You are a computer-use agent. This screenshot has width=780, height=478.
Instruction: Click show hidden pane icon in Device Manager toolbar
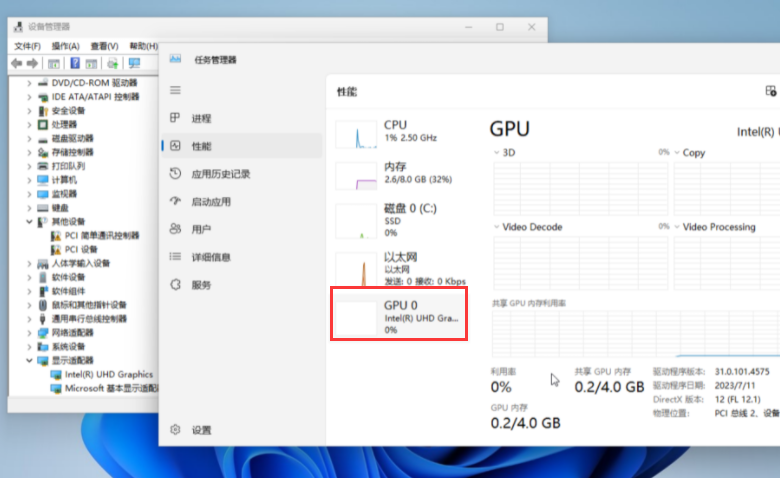click(54, 63)
